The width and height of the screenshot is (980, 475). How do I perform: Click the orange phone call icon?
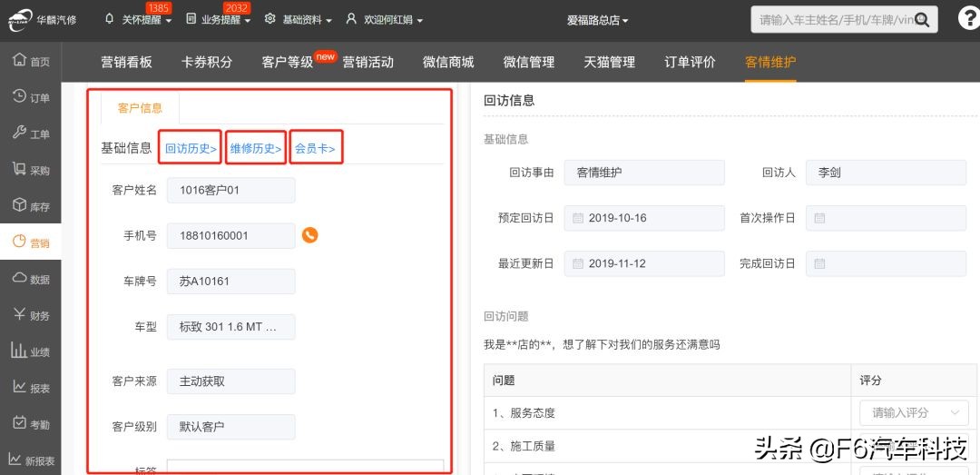(310, 235)
